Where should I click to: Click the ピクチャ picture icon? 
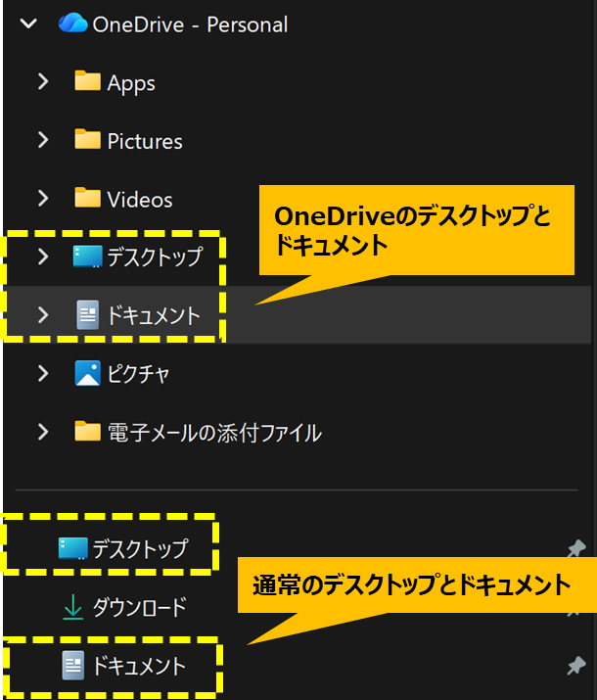[x=88, y=373]
